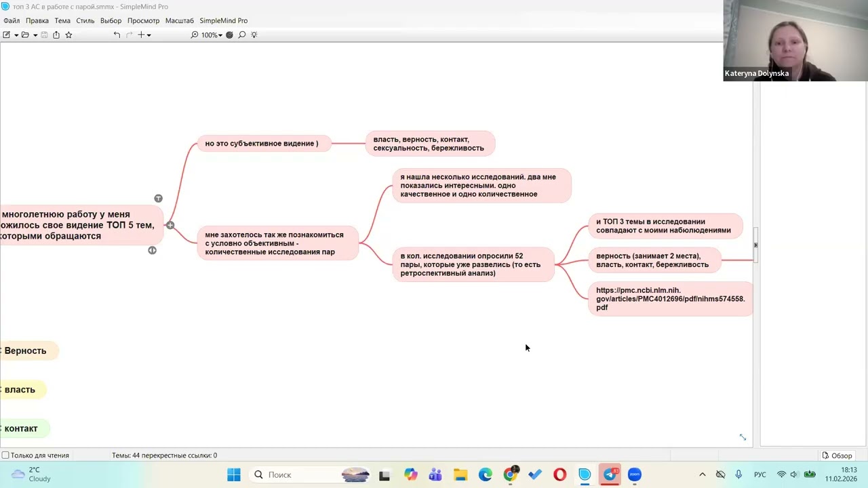The width and height of the screenshot is (868, 488).
Task: Open Copilot from the taskbar
Action: pyautogui.click(x=410, y=474)
